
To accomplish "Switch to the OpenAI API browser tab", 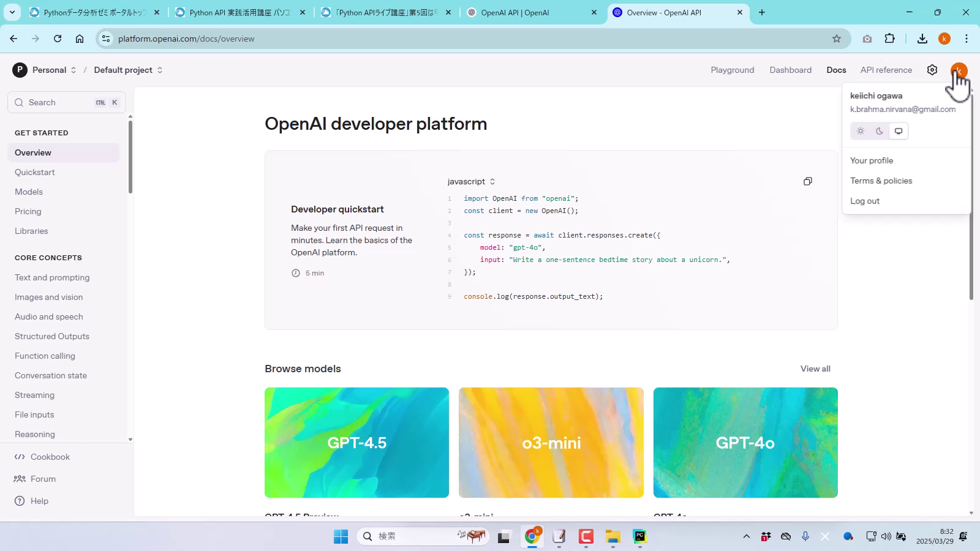I will [530, 12].
